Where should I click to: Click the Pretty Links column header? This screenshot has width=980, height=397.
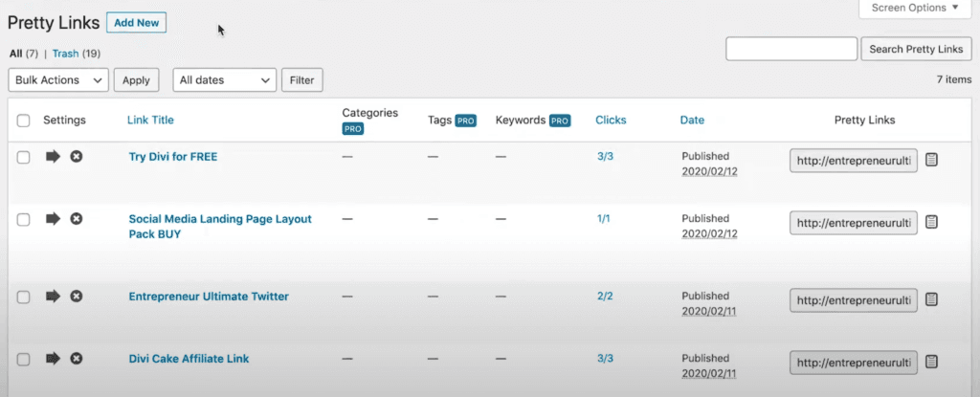865,120
